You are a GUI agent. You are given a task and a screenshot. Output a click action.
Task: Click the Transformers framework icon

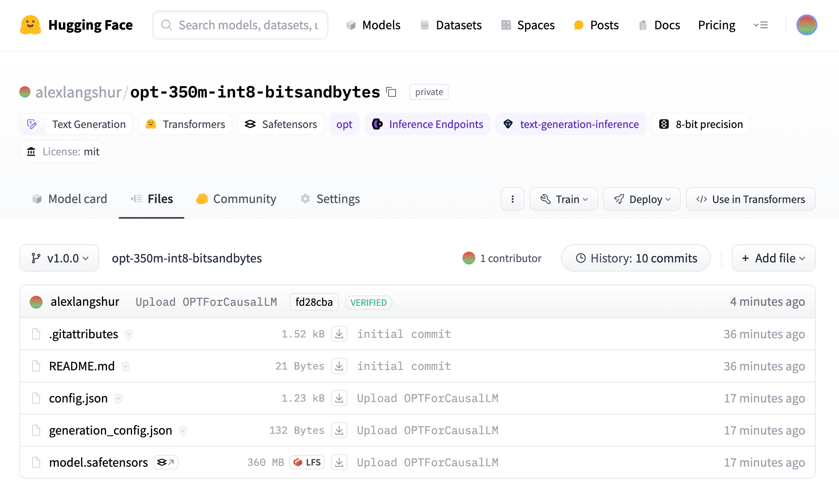coord(151,124)
